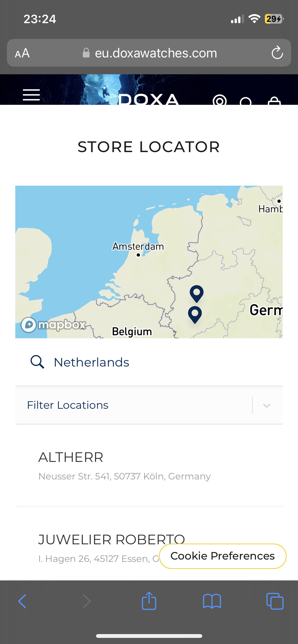
Task: Open Safari bookmarks book icon
Action: (x=212, y=601)
